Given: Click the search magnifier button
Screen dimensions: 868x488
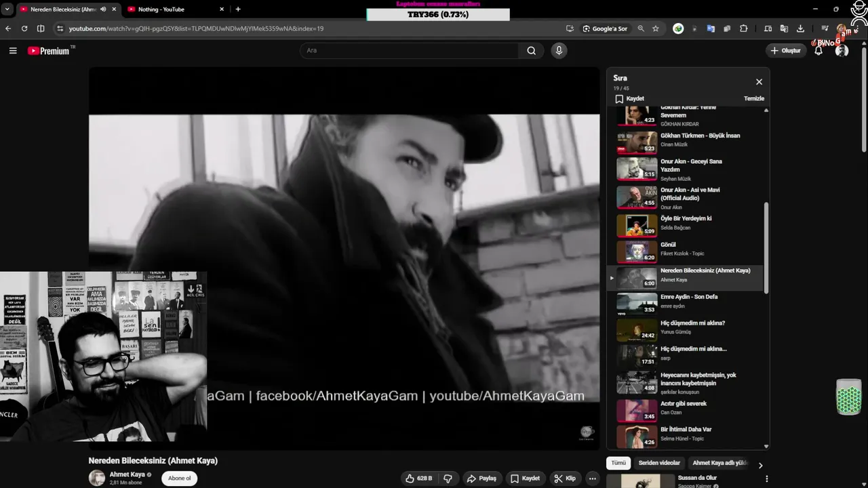Looking at the screenshot, I should [x=531, y=51].
